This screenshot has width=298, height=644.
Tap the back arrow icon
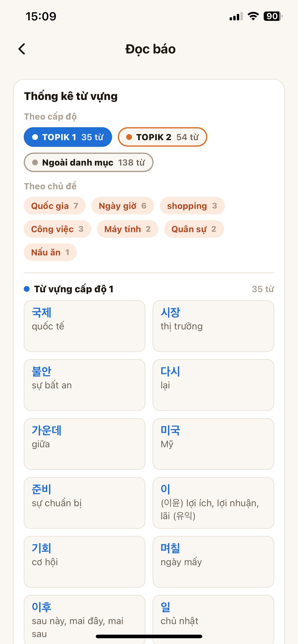pos(22,49)
